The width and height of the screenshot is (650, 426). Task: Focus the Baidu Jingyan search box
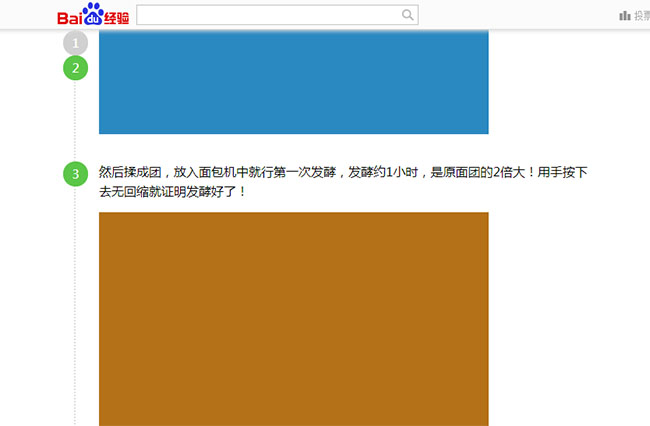click(x=268, y=15)
